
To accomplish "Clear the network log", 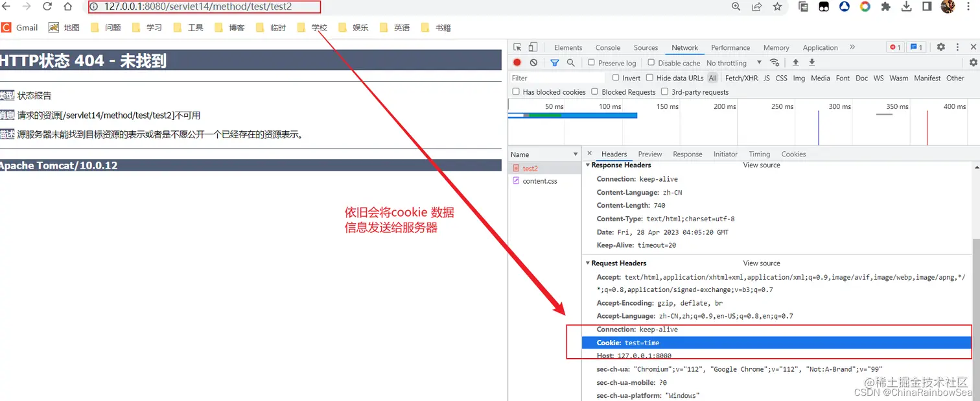I will 533,62.
